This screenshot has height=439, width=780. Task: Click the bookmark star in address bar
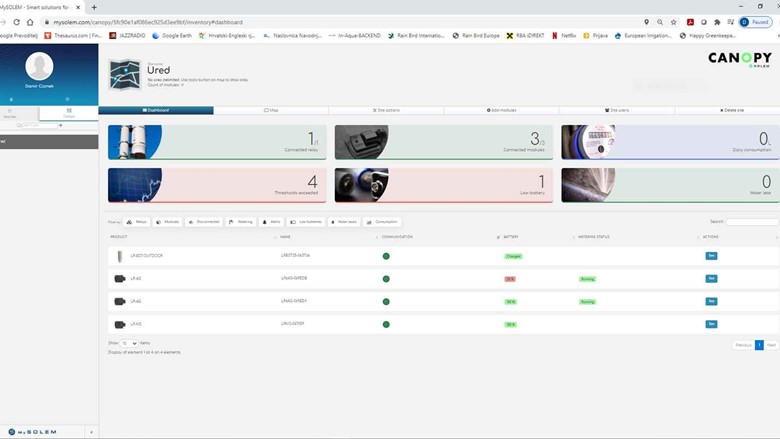pos(674,21)
